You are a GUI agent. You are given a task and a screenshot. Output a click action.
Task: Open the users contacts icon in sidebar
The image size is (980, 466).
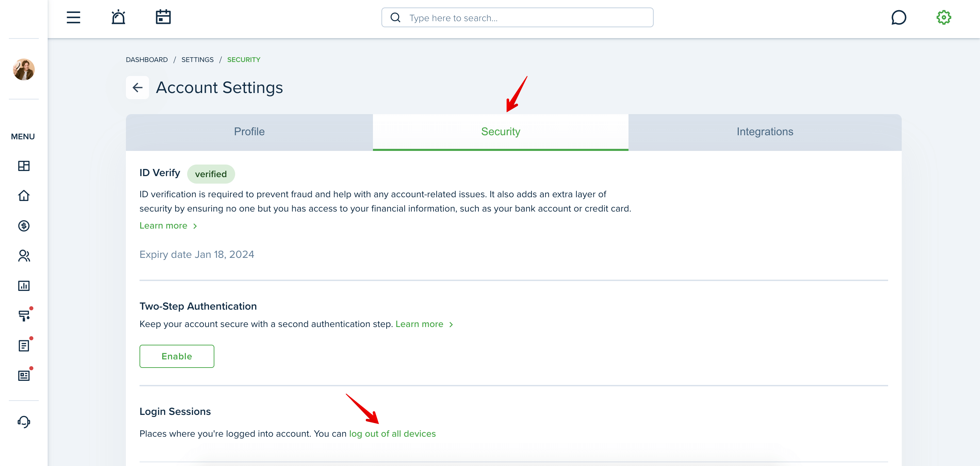(x=23, y=256)
